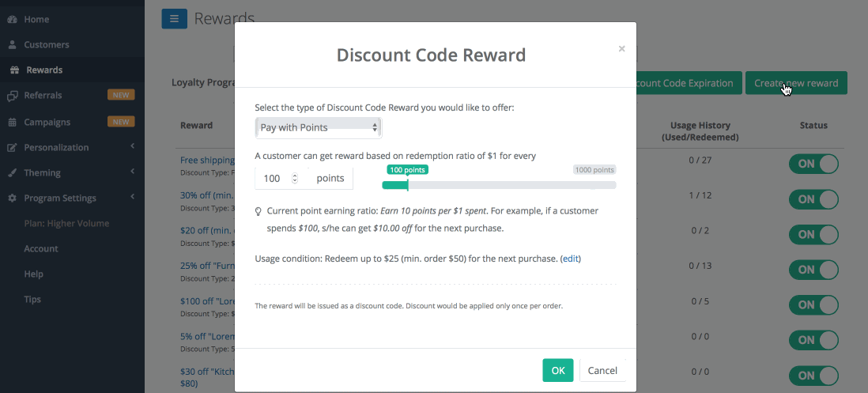Screen dimensions: 868x393
Task: Toggle the 30% off reward ON switch
Action: (x=813, y=199)
